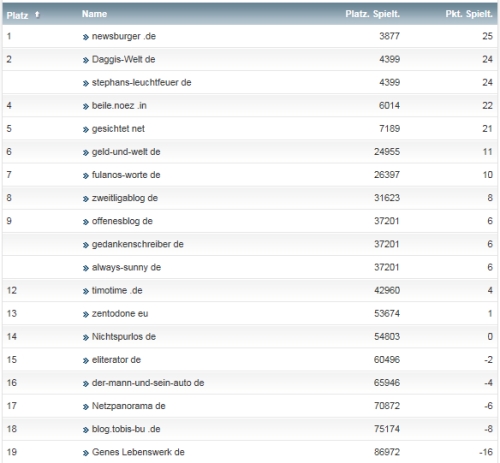This screenshot has height=463, width=500.
Task: Click the arrow icon beside zweitligablog de
Action: coord(86,199)
